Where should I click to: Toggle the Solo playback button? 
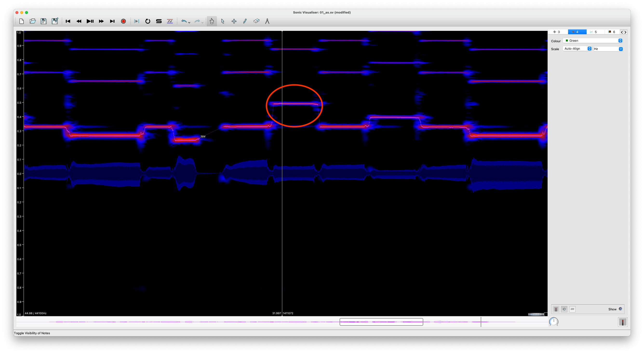[159, 21]
